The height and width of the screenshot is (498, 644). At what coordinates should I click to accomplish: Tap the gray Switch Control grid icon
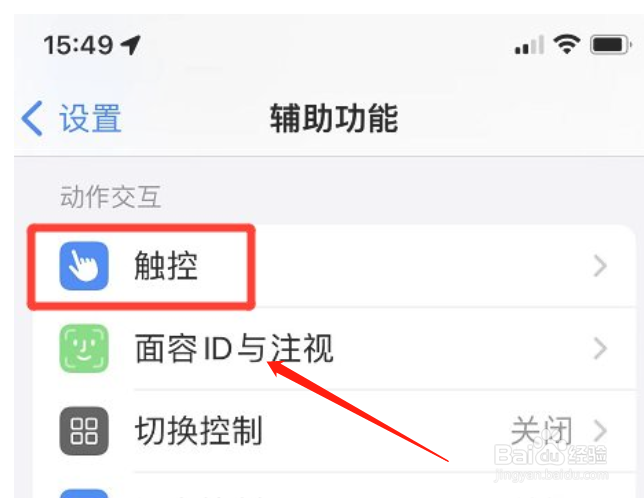click(x=84, y=431)
